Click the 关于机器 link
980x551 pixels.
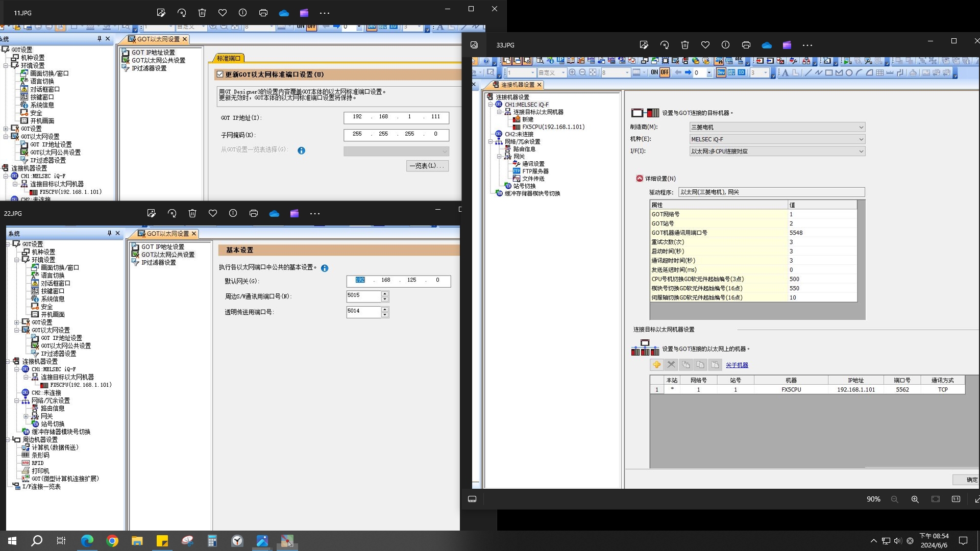point(737,365)
